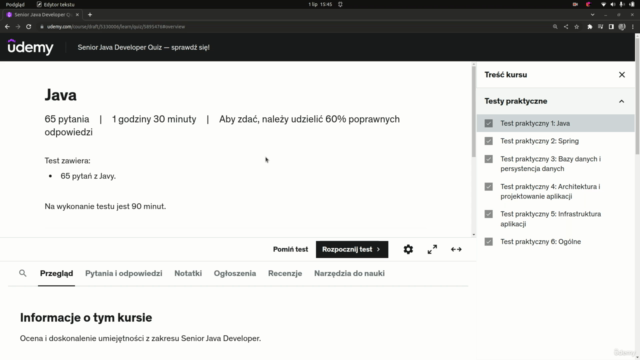Toggle checkbox for Test praktyczny 5: Infrastruktura
This screenshot has height=360, width=640.
coord(489,214)
